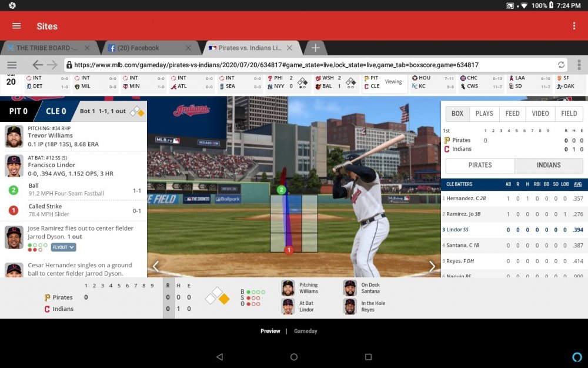Go to next view with right arrow
Viewport: 588px width, 368px height.
432,266
